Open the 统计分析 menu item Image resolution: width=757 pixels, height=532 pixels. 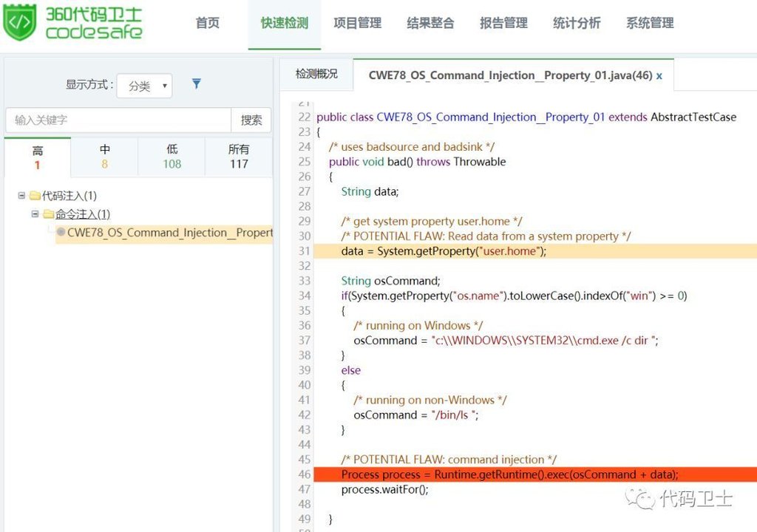click(x=577, y=23)
